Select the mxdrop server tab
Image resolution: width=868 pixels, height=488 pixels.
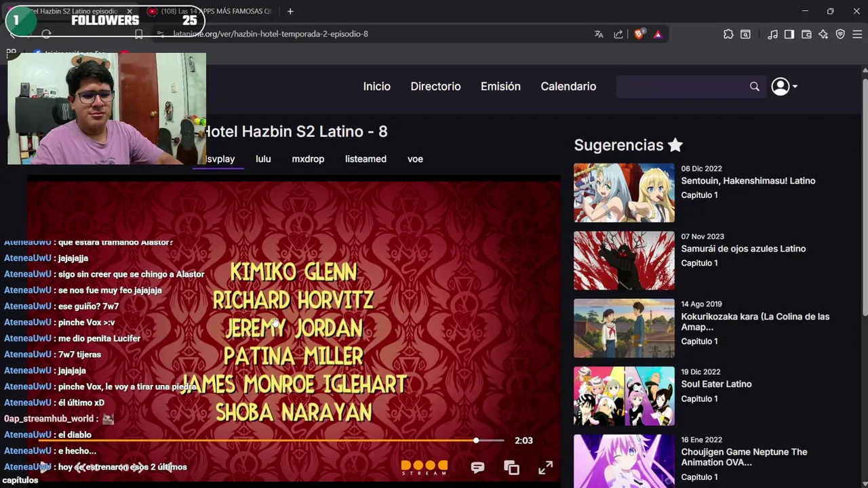308,159
